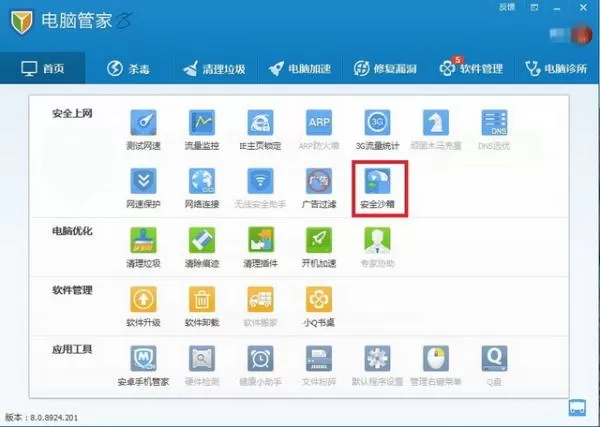
Task: Launch the 开机加速 rocket tool
Action: point(319,240)
